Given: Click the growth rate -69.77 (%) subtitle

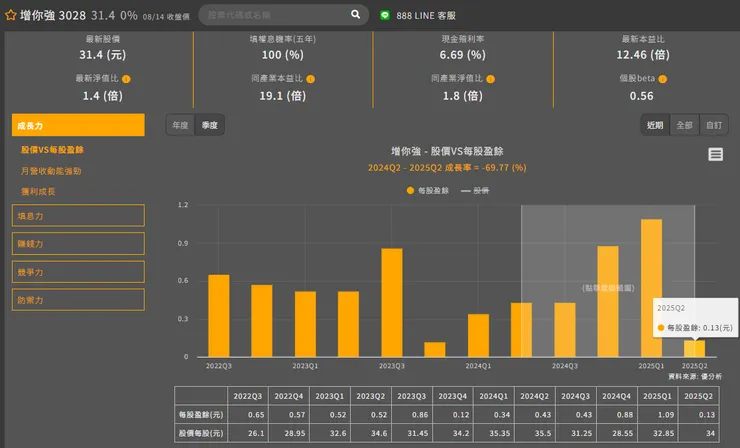Looking at the screenshot, I should tap(447, 168).
